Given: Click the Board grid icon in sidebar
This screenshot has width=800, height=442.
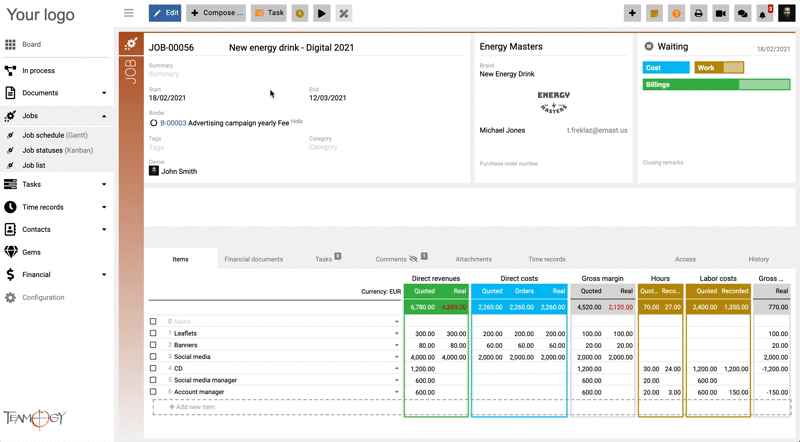Looking at the screenshot, I should coord(10,44).
